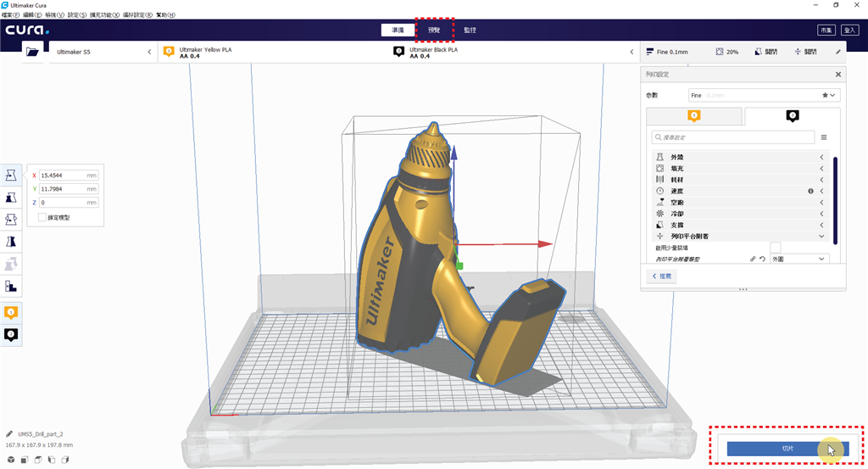868x469 pixels.
Task: Switch to the 預覽 stage tab
Action: pyautogui.click(x=434, y=30)
